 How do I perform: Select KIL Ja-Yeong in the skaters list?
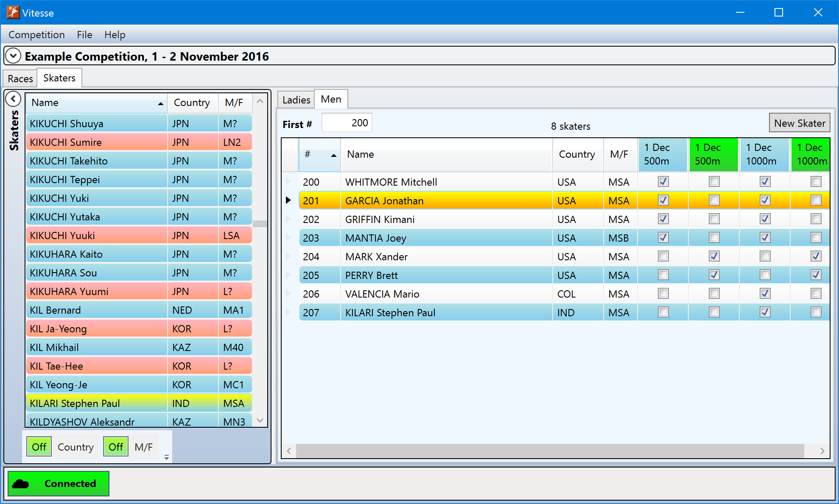(x=139, y=329)
